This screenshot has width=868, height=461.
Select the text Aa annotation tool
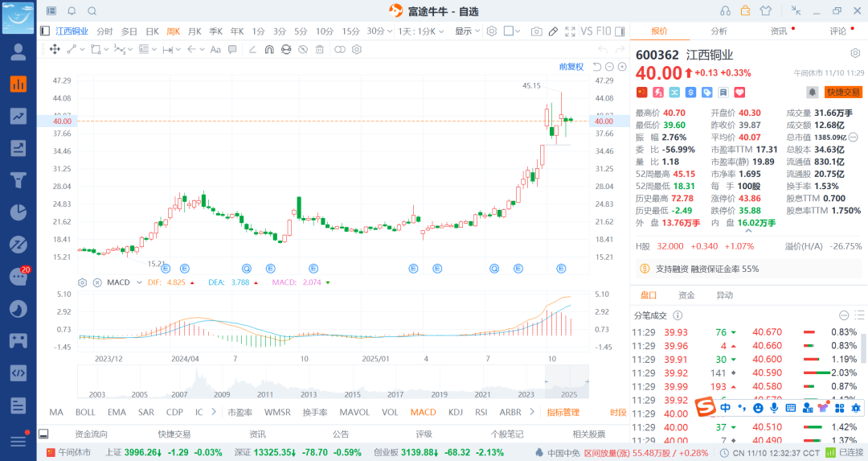point(215,49)
